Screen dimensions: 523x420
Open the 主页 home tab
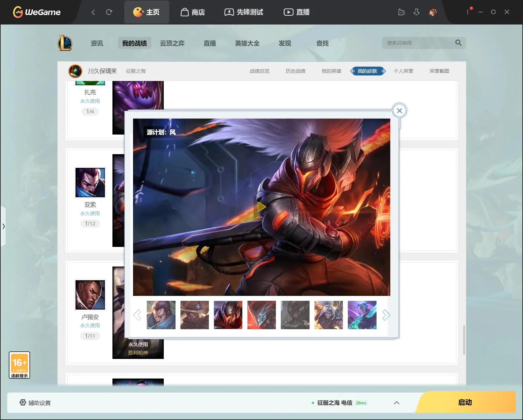tap(146, 12)
